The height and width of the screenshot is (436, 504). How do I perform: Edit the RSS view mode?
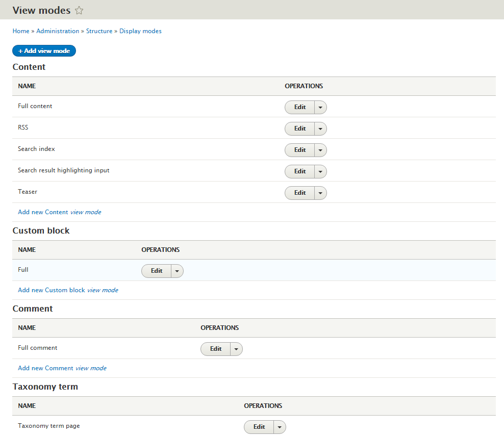(x=299, y=129)
